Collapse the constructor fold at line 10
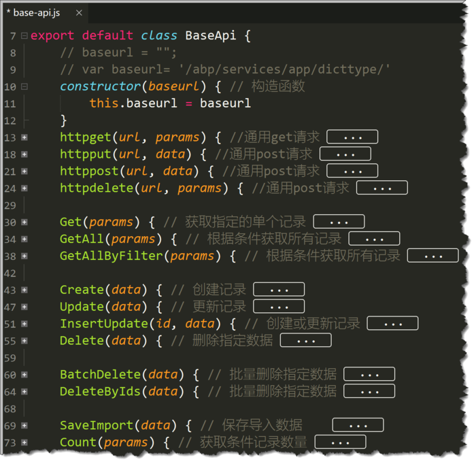 pos(24,86)
